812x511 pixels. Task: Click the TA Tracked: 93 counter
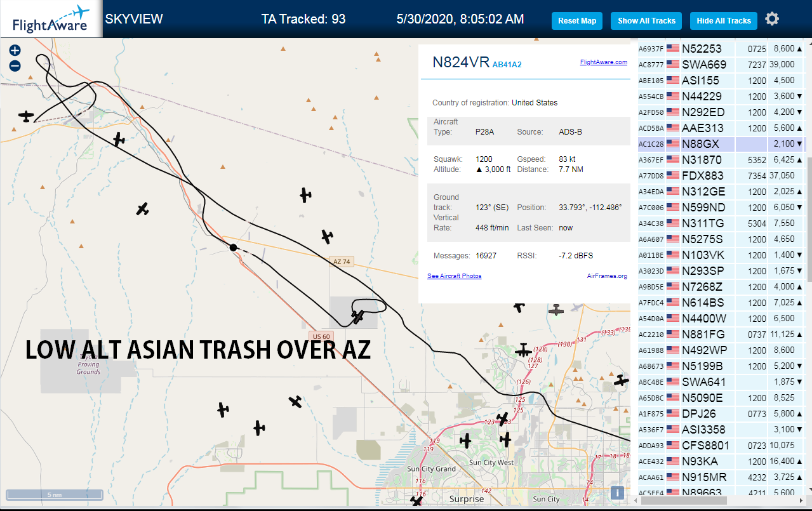[x=303, y=19]
